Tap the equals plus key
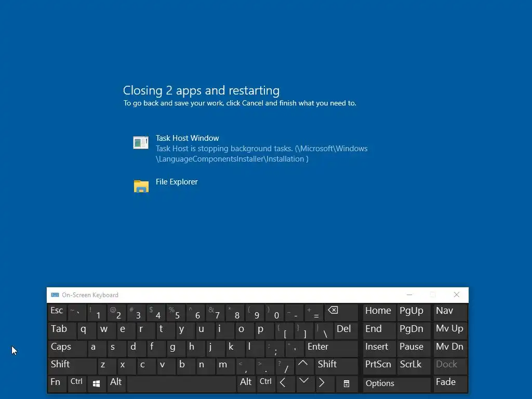 [x=314, y=312]
